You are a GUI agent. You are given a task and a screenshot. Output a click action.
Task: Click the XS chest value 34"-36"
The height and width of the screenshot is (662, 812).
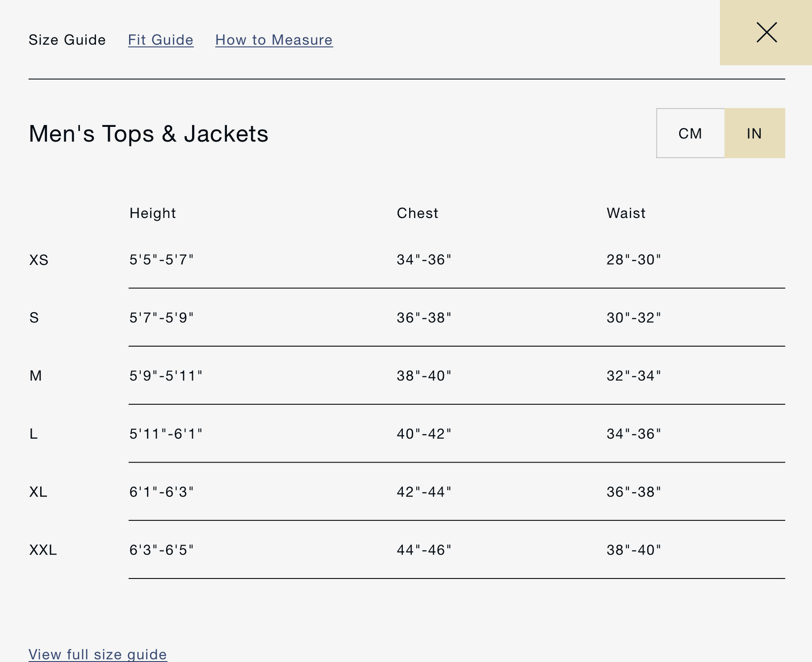coord(424,259)
